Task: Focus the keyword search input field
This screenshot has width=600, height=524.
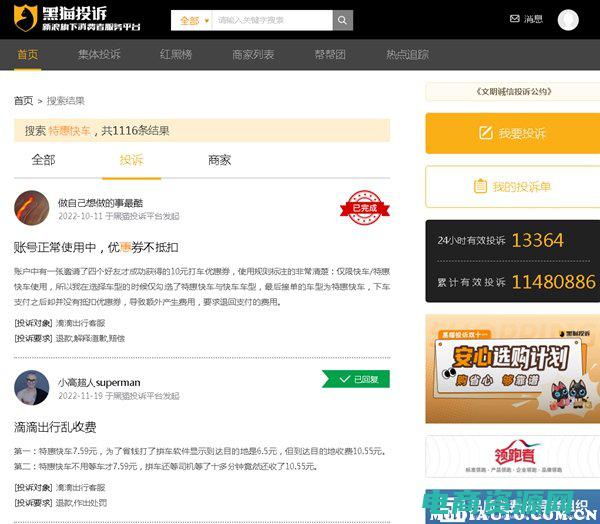Action: (272, 20)
